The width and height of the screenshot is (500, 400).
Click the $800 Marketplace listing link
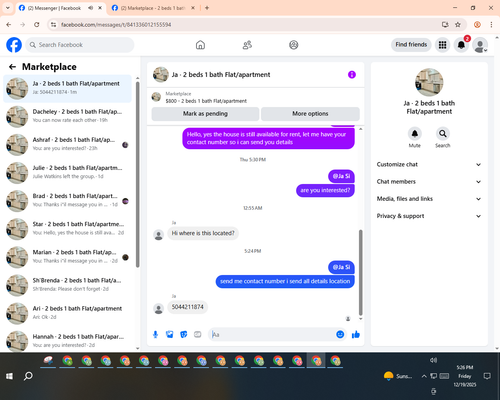[206, 101]
